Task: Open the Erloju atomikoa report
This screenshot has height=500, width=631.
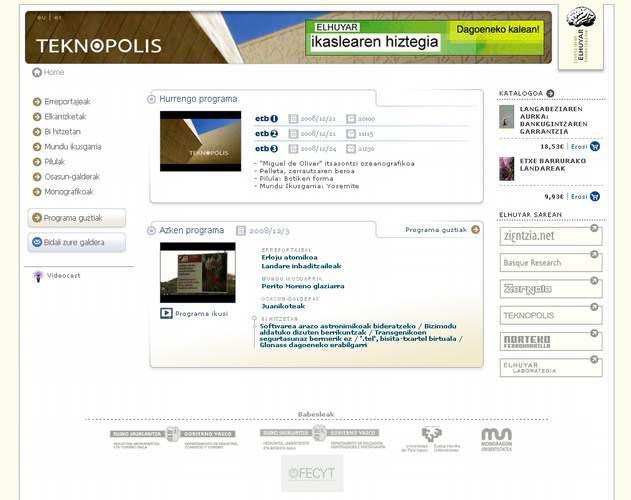Action: [289, 257]
